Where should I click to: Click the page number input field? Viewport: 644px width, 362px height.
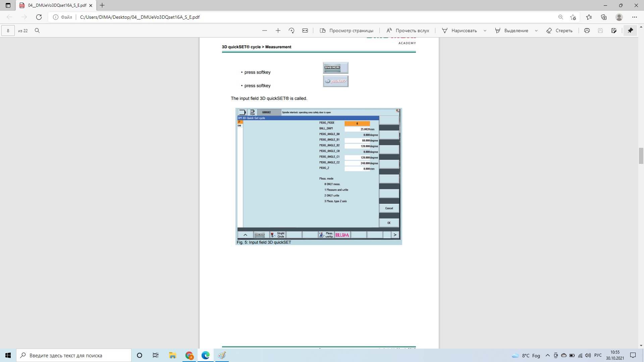8,31
